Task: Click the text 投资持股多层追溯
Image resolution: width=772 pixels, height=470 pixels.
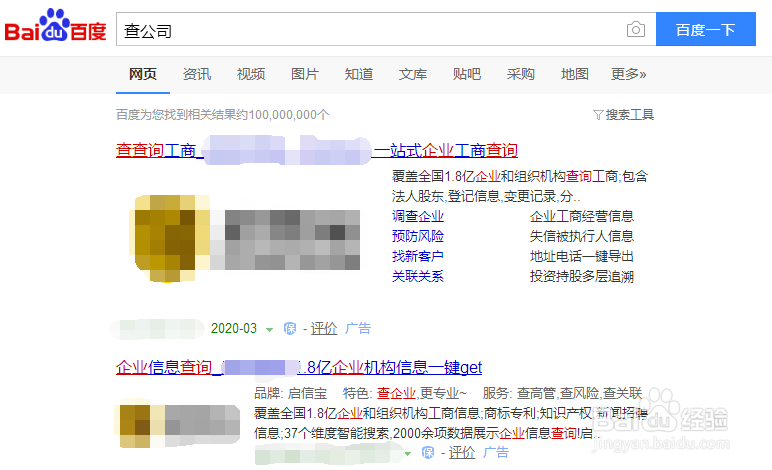Action: click(x=582, y=277)
